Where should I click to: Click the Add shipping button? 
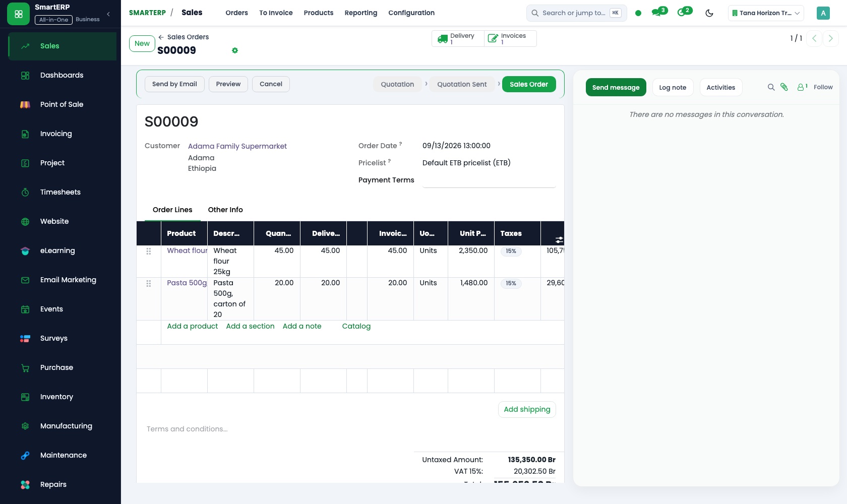[527, 409]
